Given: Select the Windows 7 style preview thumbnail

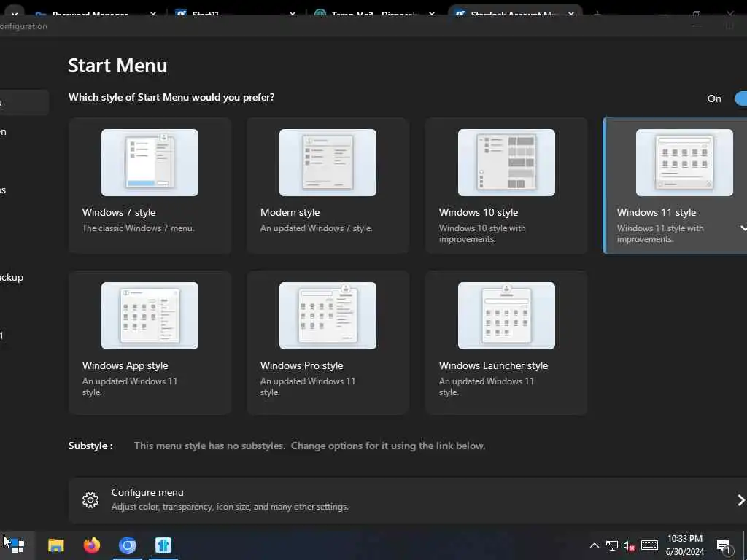Looking at the screenshot, I should tap(150, 163).
